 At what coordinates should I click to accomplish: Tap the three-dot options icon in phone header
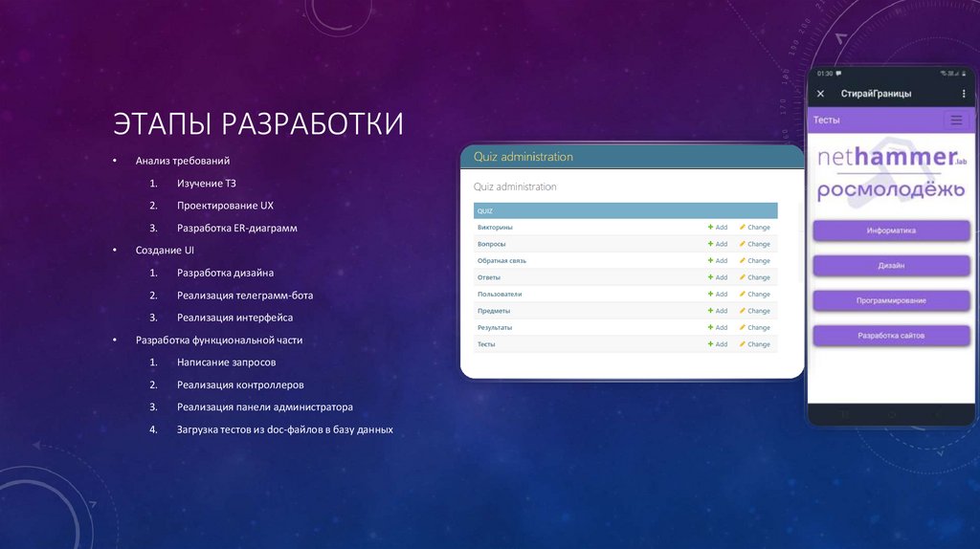(961, 94)
